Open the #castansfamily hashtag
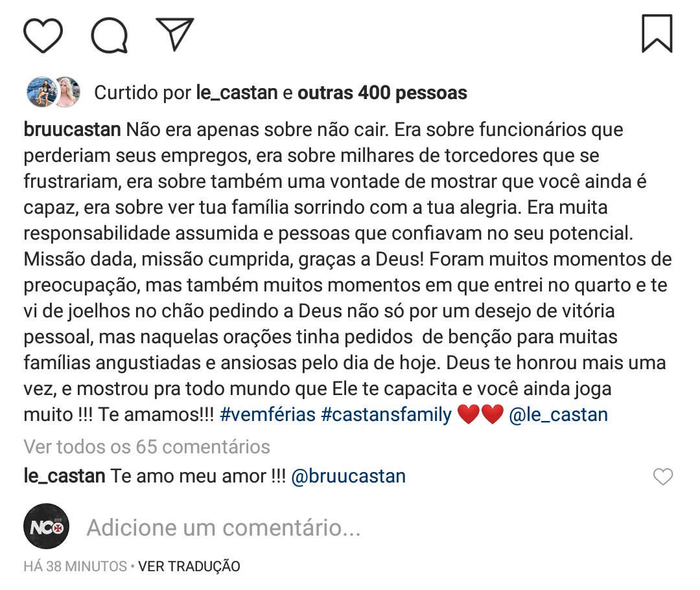 pos(386,414)
